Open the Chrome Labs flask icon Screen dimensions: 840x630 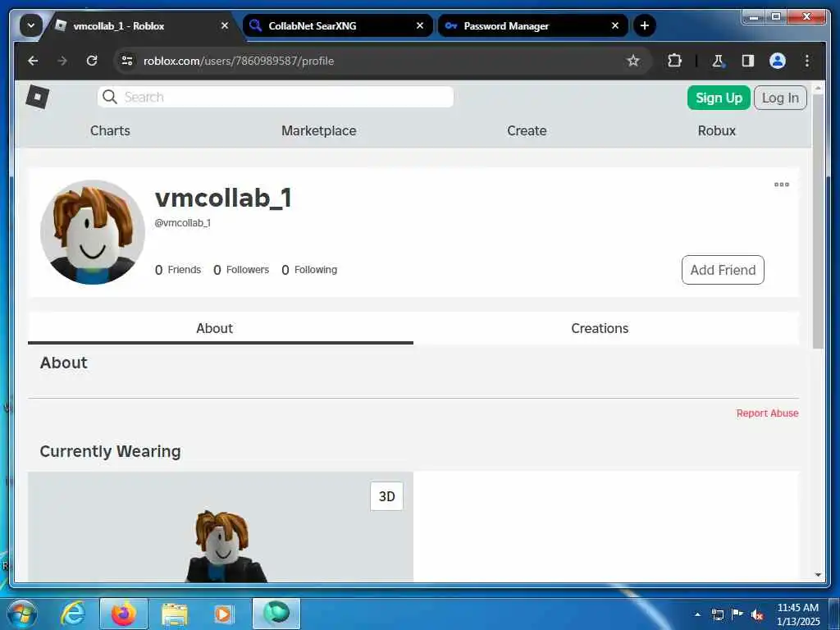[718, 61]
